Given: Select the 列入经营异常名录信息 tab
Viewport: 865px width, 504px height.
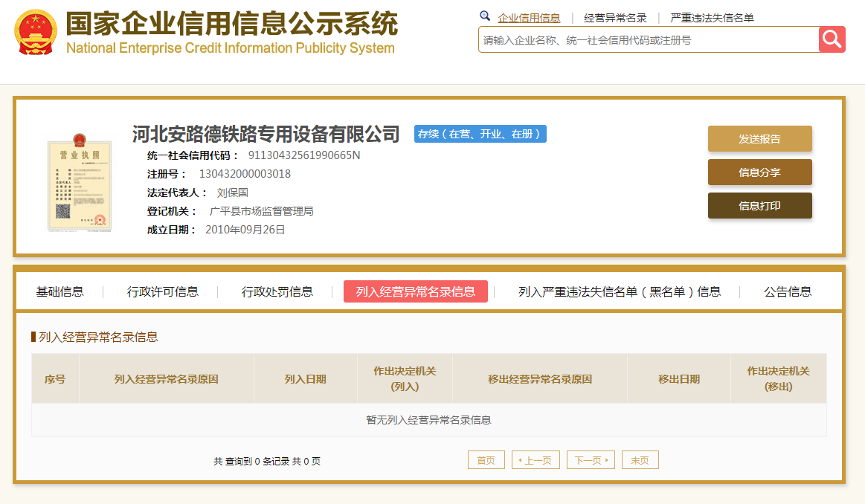Looking at the screenshot, I should click(x=416, y=291).
